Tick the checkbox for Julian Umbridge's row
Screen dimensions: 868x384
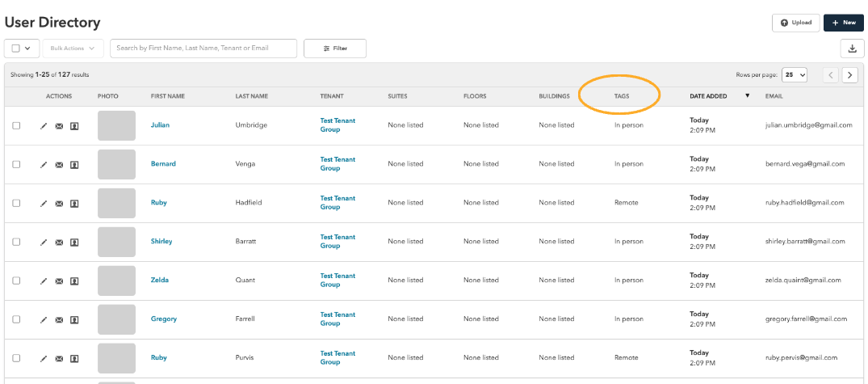[x=17, y=126]
